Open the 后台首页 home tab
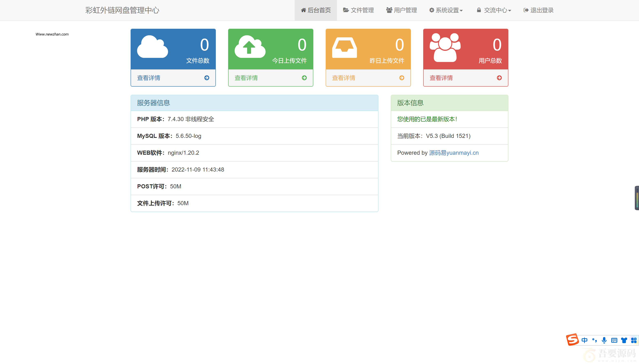Image resolution: width=639 pixels, height=364 pixels. click(316, 10)
